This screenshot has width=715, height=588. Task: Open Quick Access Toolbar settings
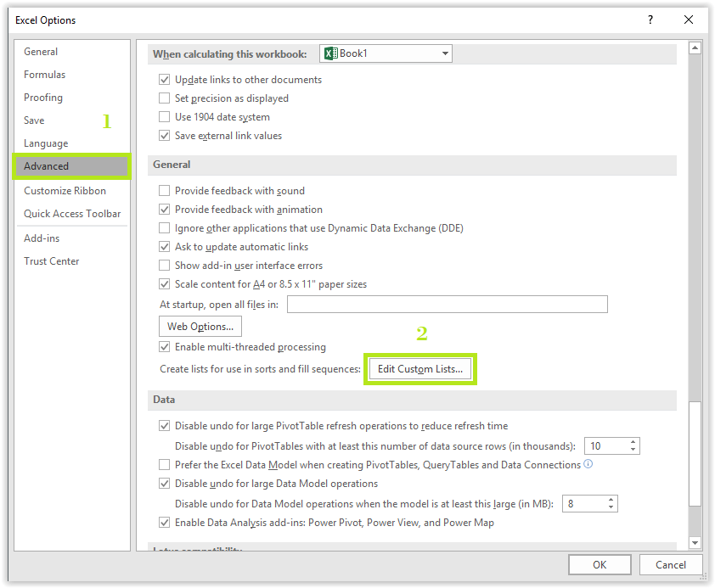point(72,214)
